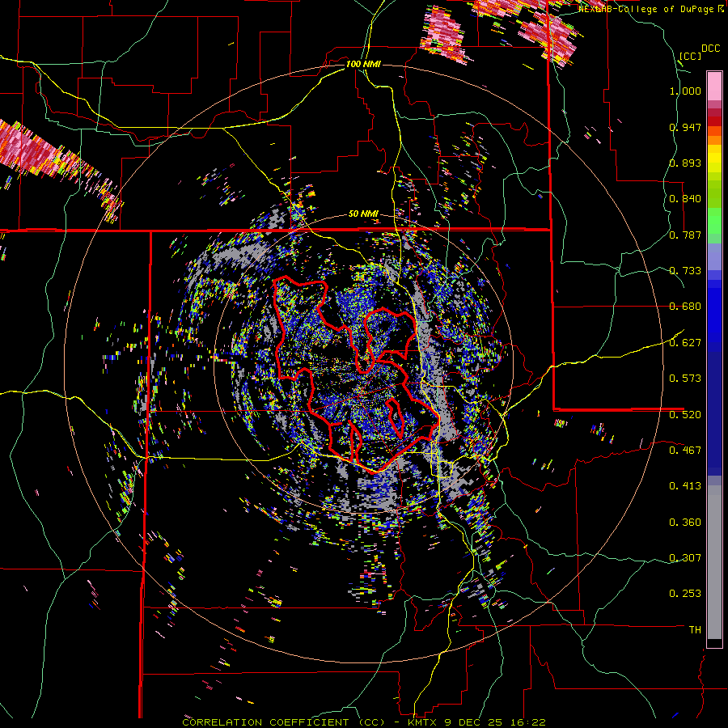This screenshot has width=728, height=728.
Task: Click the 0.520 legend value
Action: pos(685,414)
